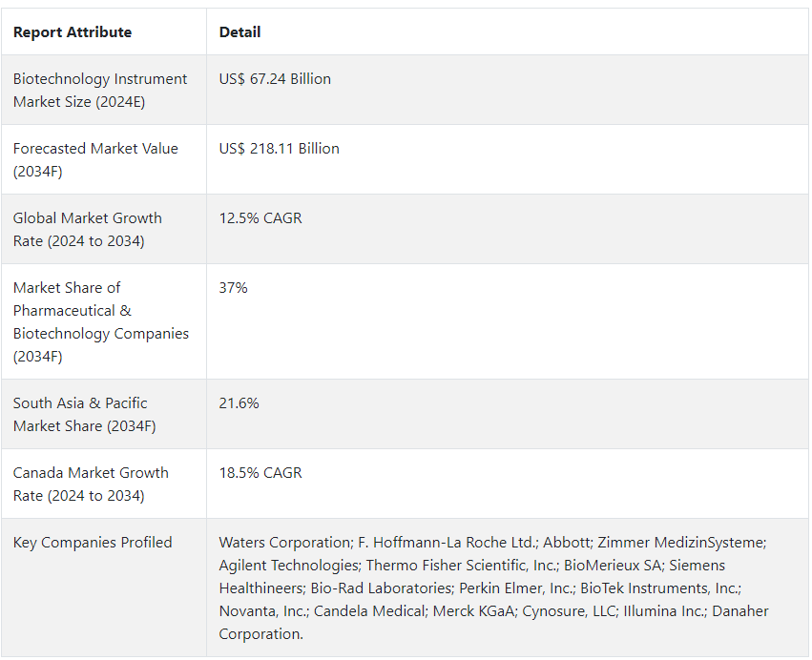Click 'Bio-Rad Laboratories' in the list
Viewport: 812px width, 660px height.
pos(381,588)
